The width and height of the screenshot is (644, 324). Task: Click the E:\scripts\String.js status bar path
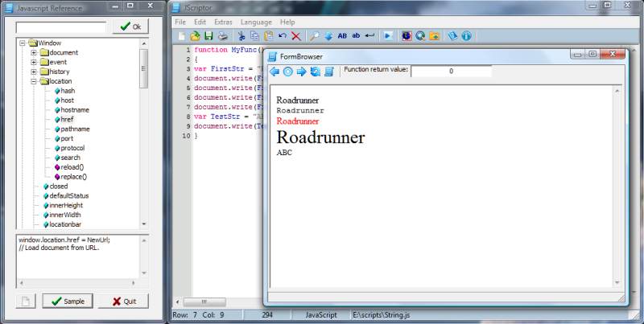pos(381,315)
